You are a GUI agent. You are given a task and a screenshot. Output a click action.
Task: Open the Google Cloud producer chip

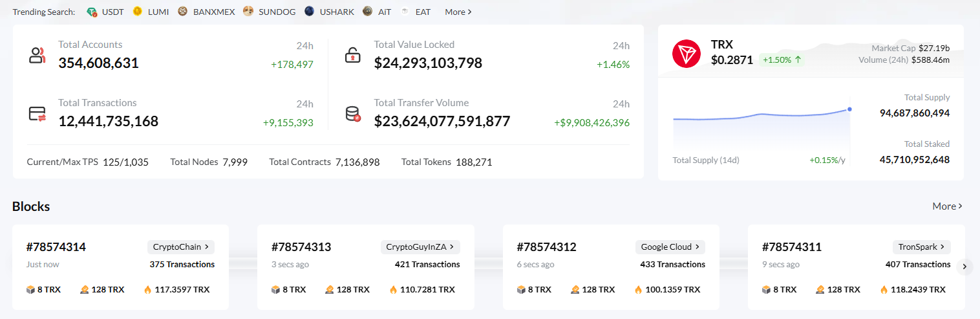670,247
